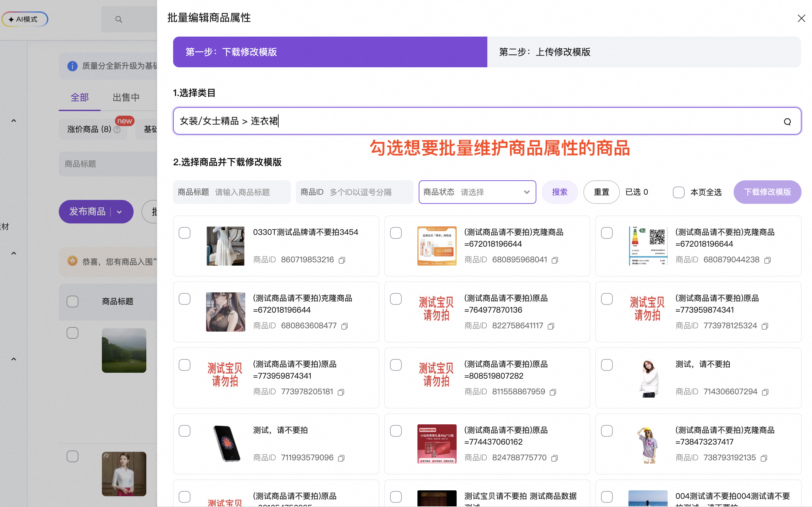Switch to 第一步：下载修改模版 step
Viewport: 812px width, 507px height.
330,52
